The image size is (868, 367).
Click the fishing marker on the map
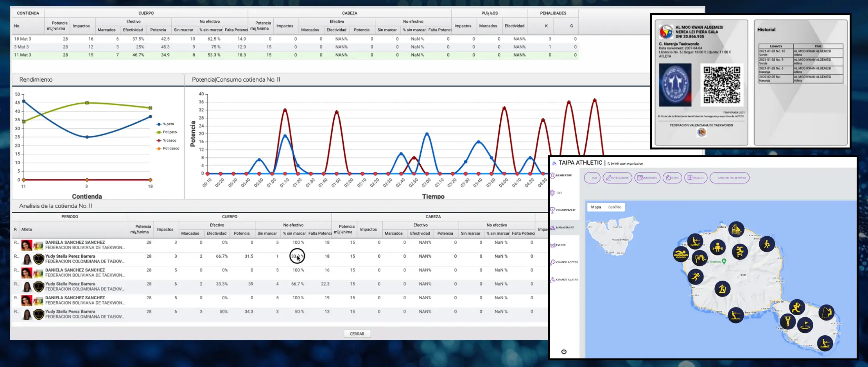826,312
